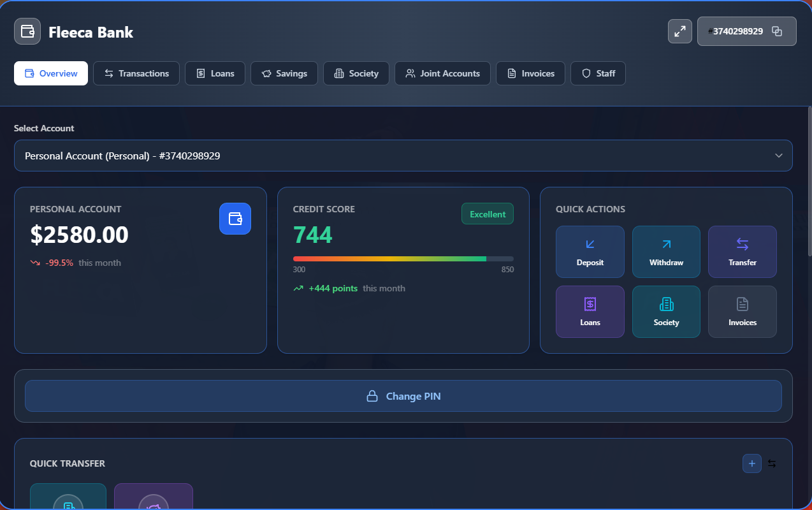
Task: Switch to the Society tab
Action: tap(356, 73)
